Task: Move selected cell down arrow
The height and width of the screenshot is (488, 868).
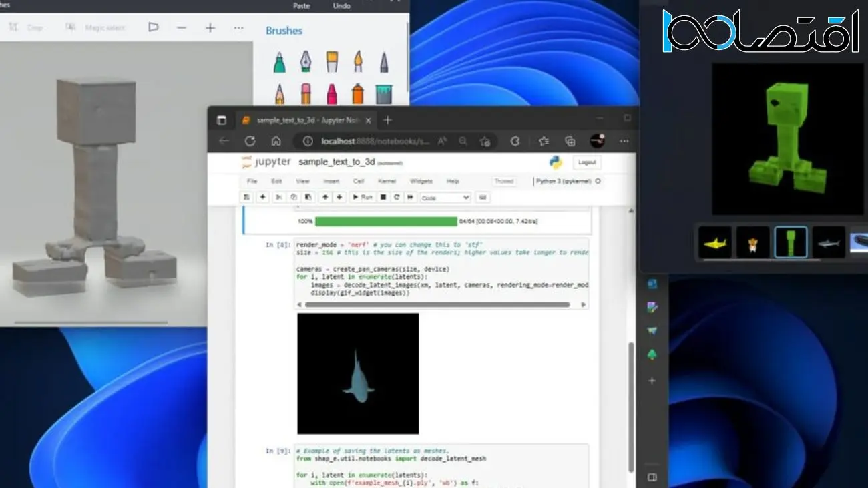Action: click(339, 198)
